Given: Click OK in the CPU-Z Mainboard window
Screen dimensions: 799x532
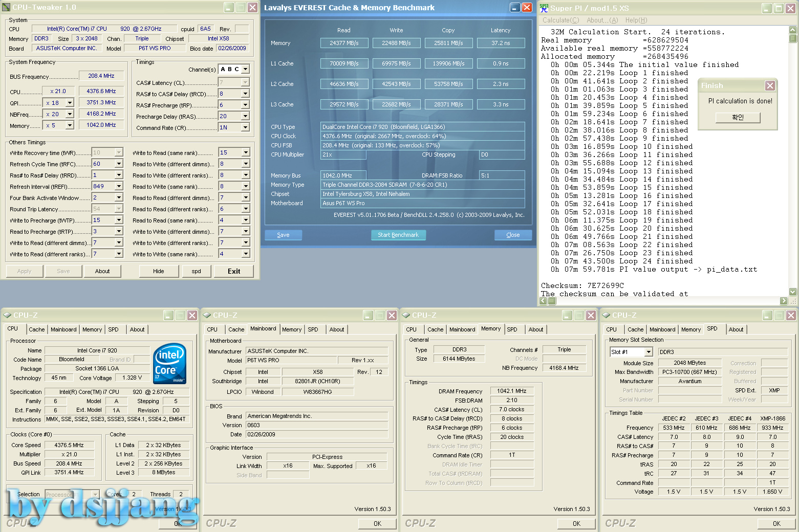Looking at the screenshot, I should pos(377,523).
